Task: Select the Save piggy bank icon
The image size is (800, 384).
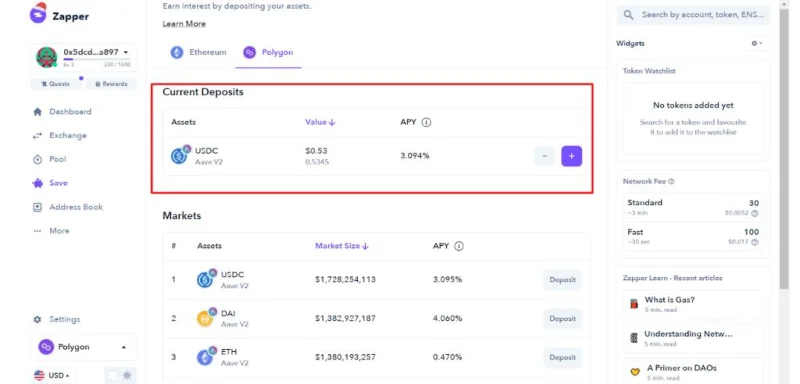Action: click(x=37, y=183)
